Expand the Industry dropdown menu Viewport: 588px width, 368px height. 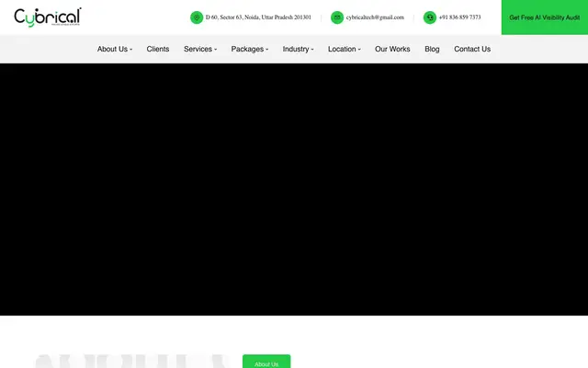pos(298,49)
